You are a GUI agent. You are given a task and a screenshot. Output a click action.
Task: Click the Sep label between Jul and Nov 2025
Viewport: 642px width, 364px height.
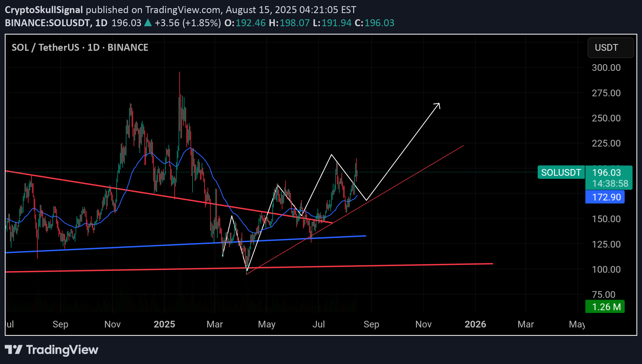tap(371, 324)
